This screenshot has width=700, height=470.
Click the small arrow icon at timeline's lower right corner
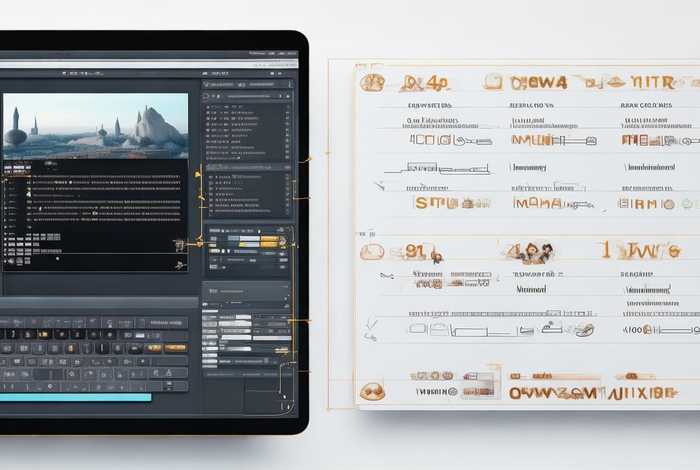(x=179, y=265)
